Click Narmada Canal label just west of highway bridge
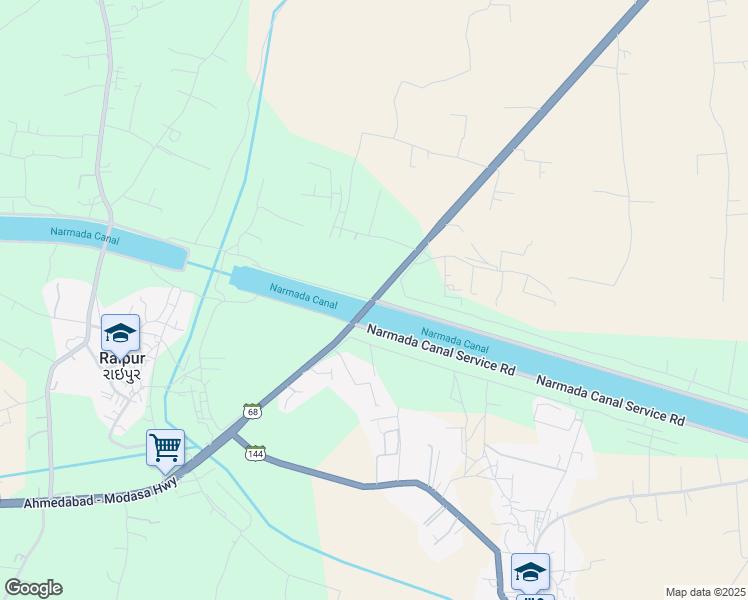The image size is (748, 600). point(303,296)
